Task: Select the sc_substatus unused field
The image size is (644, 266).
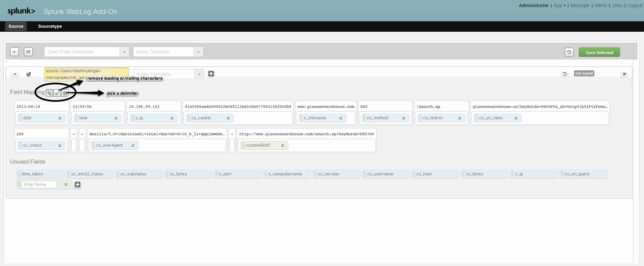Action: coord(139,174)
